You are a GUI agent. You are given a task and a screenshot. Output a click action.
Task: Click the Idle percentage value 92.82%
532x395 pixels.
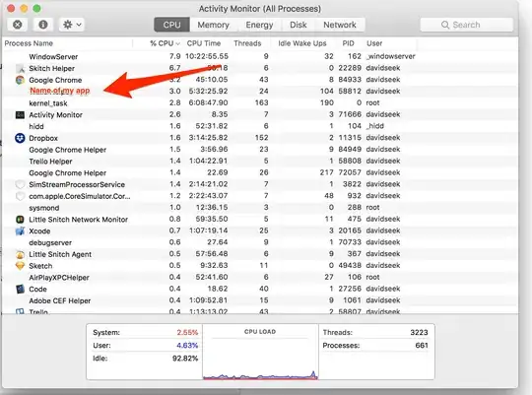pyautogui.click(x=185, y=359)
